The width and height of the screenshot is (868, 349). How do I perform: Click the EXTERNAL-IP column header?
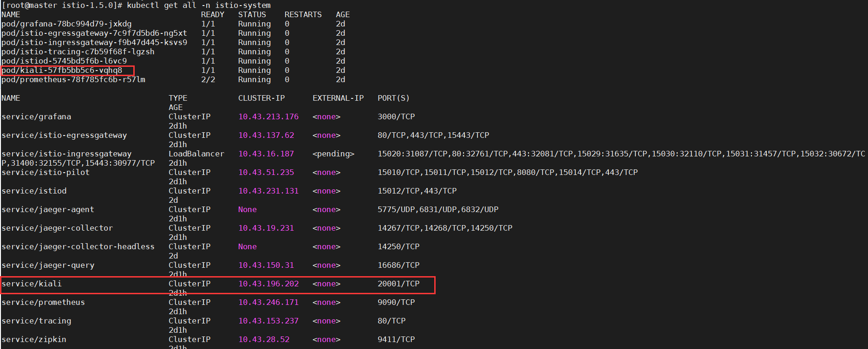338,98
